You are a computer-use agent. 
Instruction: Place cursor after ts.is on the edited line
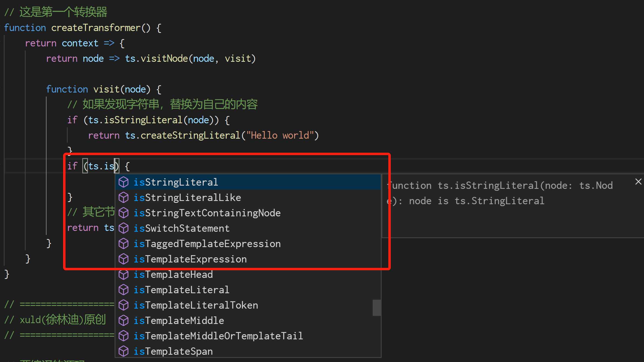click(x=115, y=166)
